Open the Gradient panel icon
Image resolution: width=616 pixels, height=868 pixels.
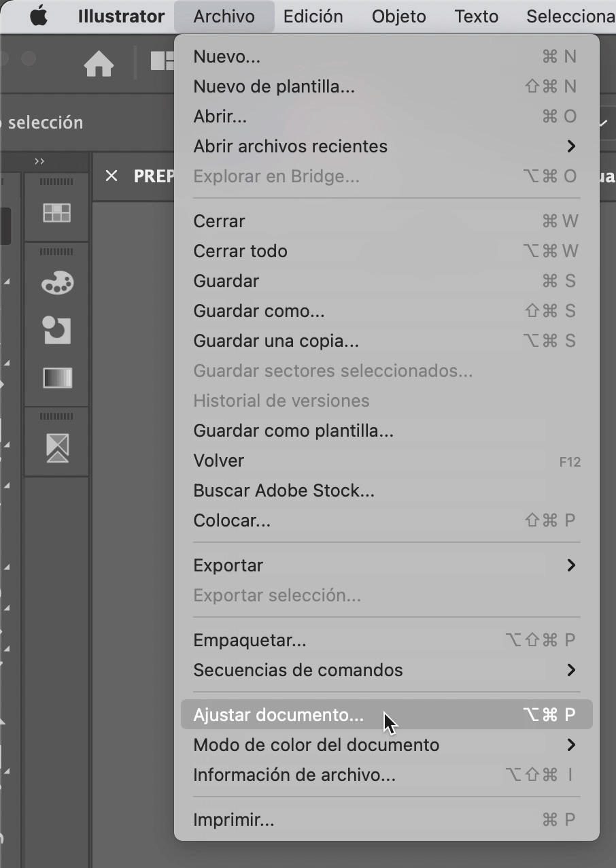[57, 378]
